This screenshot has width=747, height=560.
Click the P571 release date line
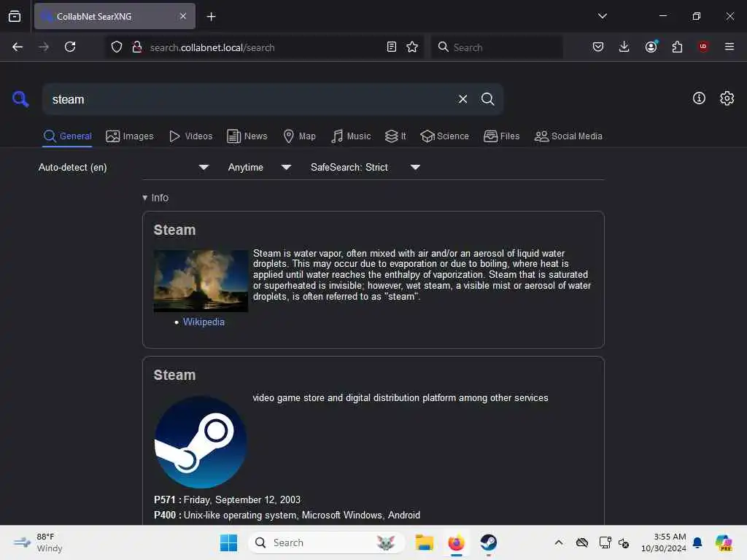[x=228, y=500]
